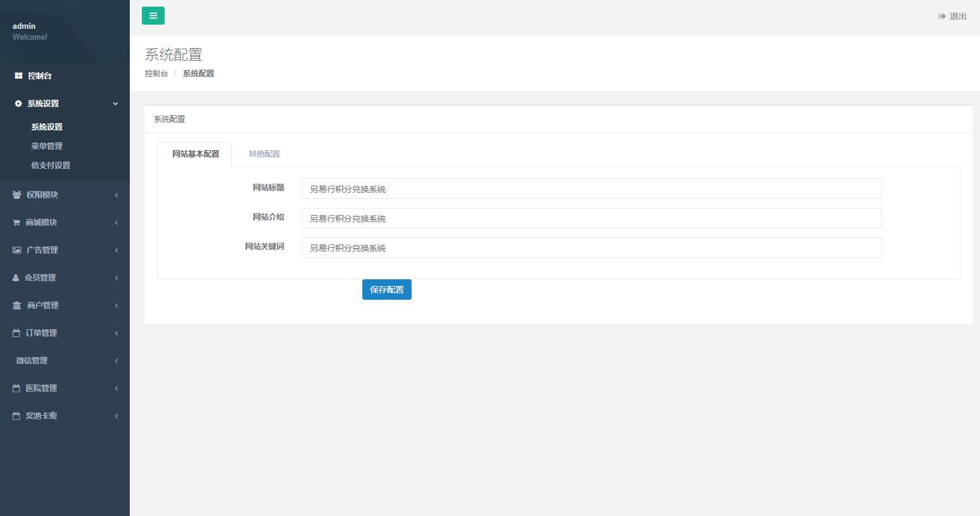Collapse the 系统设置 sidebar section arrow
This screenshot has height=516, width=980.
click(115, 103)
